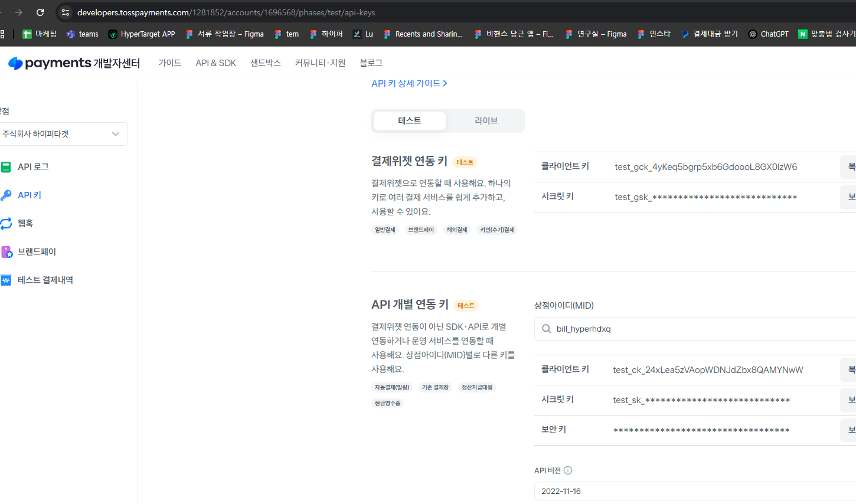Viewport: 856px width, 504px height.
Task: Reveal the test_sk secret key
Action: click(x=849, y=400)
